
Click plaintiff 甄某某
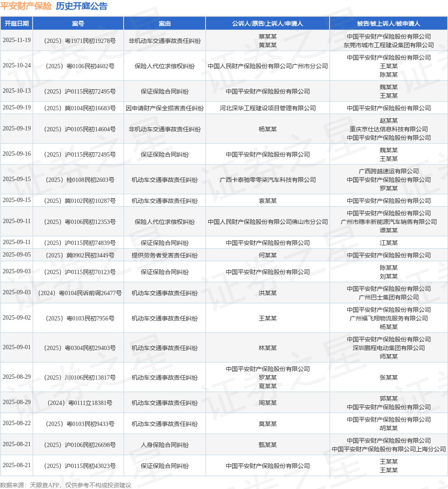click(268, 445)
